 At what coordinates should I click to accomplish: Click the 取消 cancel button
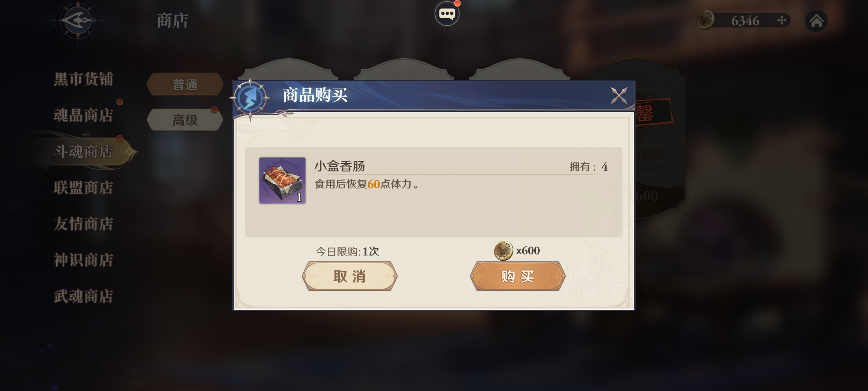(x=350, y=276)
